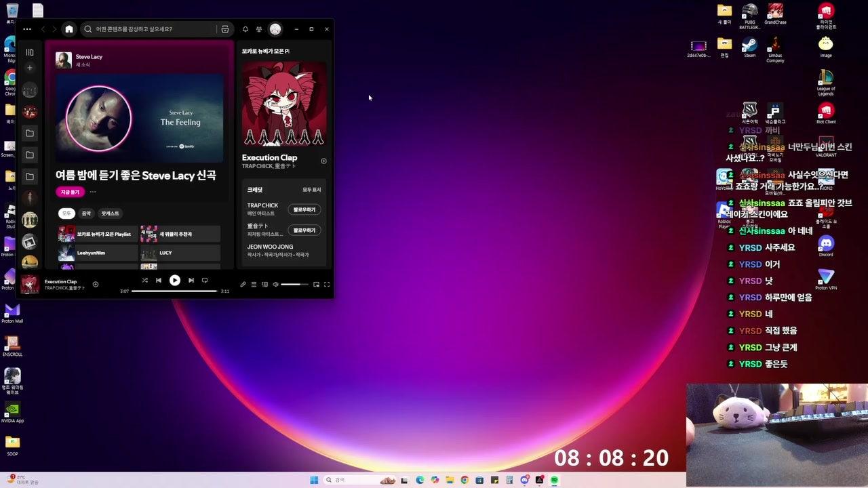Image resolution: width=868 pixels, height=488 pixels.
Task: Click the pink 지금 듣기 button
Action: click(x=71, y=192)
